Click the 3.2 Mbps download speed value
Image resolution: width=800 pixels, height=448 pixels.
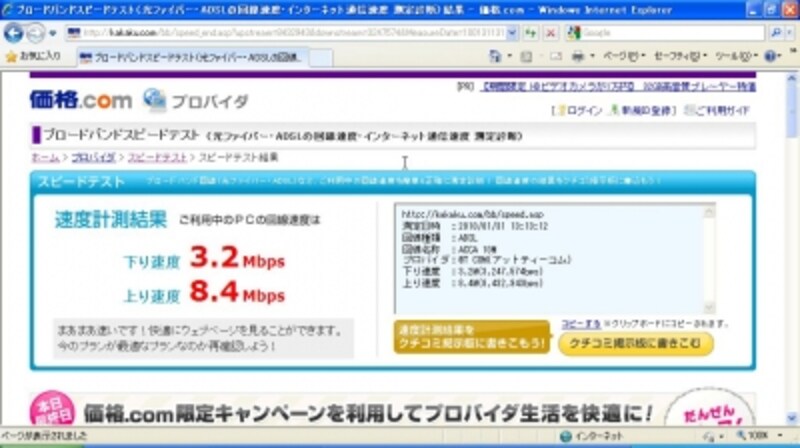tap(237, 258)
